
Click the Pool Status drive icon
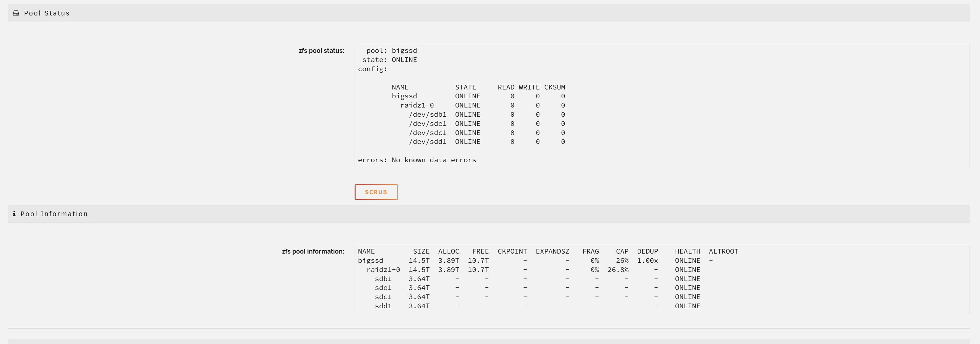16,13
